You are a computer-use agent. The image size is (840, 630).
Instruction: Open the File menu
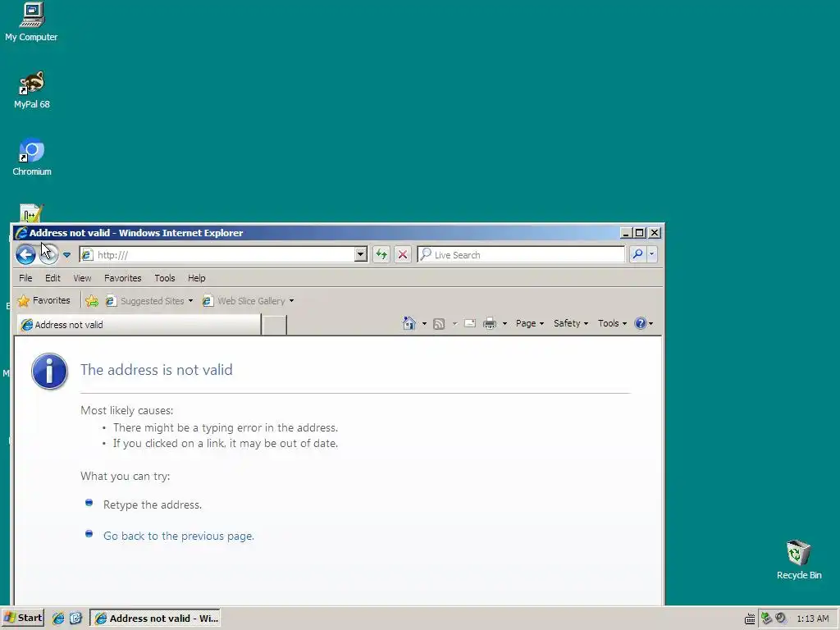tap(25, 278)
